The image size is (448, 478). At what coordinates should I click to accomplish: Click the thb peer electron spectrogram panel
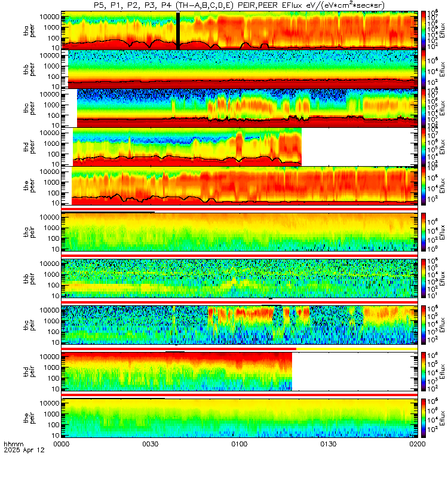pos(240,69)
